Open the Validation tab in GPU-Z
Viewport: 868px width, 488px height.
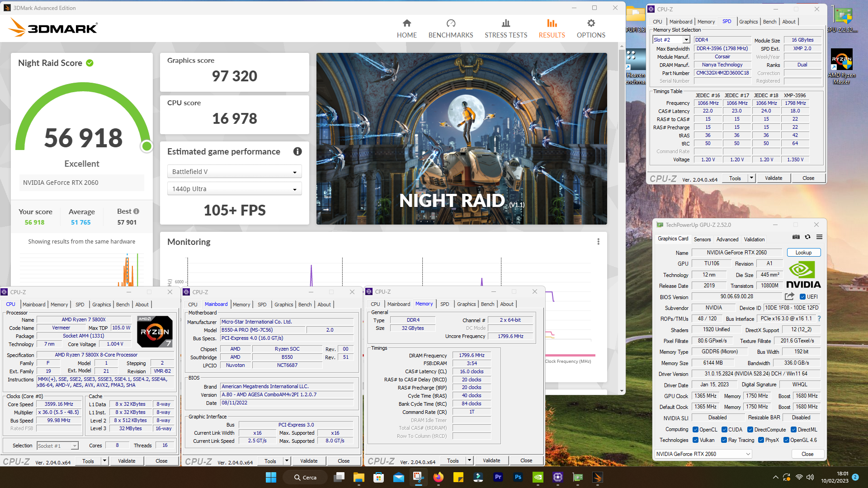[754, 239]
